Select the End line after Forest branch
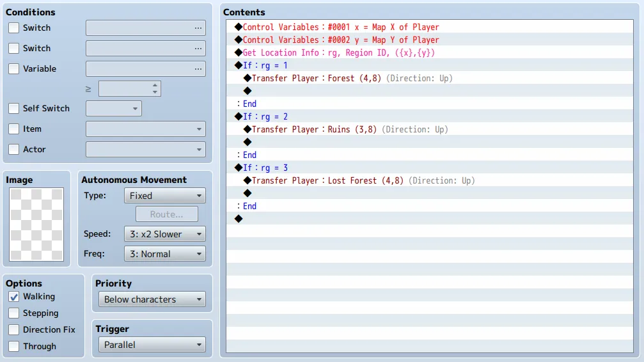 pyautogui.click(x=430, y=104)
